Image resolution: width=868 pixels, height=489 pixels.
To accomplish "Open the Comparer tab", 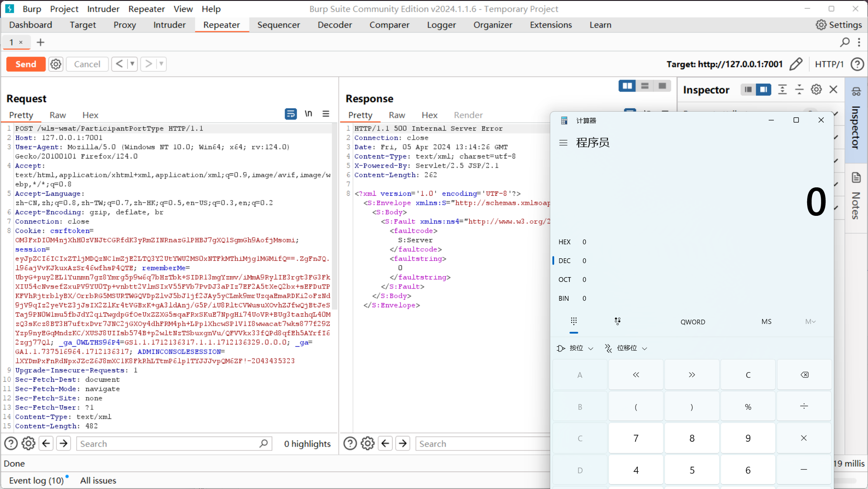I will click(389, 25).
